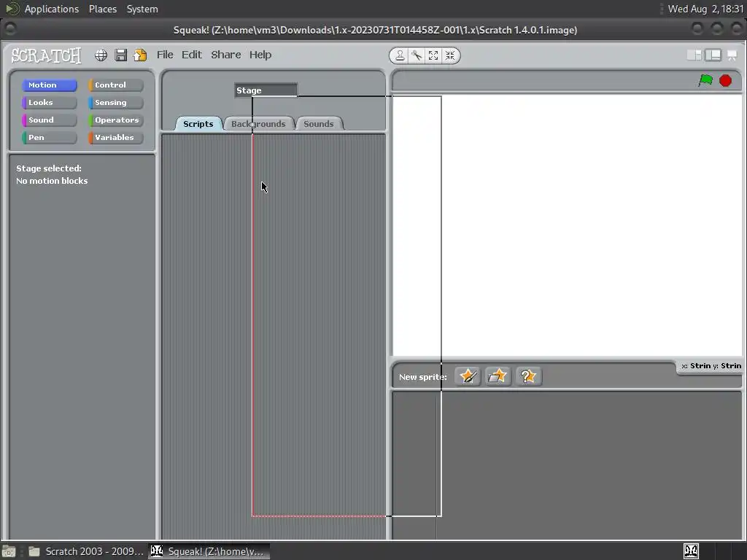This screenshot has width=747, height=560.
Task: Open the System menu
Action: [142, 9]
